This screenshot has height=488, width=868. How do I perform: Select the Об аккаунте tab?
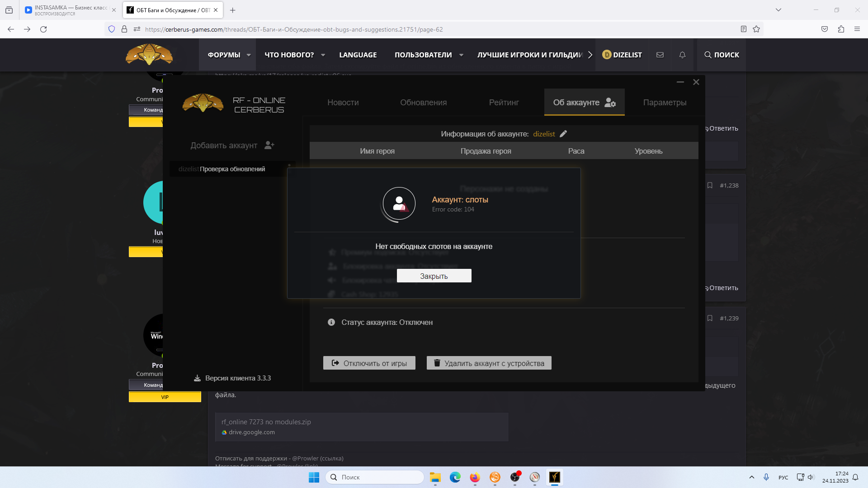(x=584, y=103)
